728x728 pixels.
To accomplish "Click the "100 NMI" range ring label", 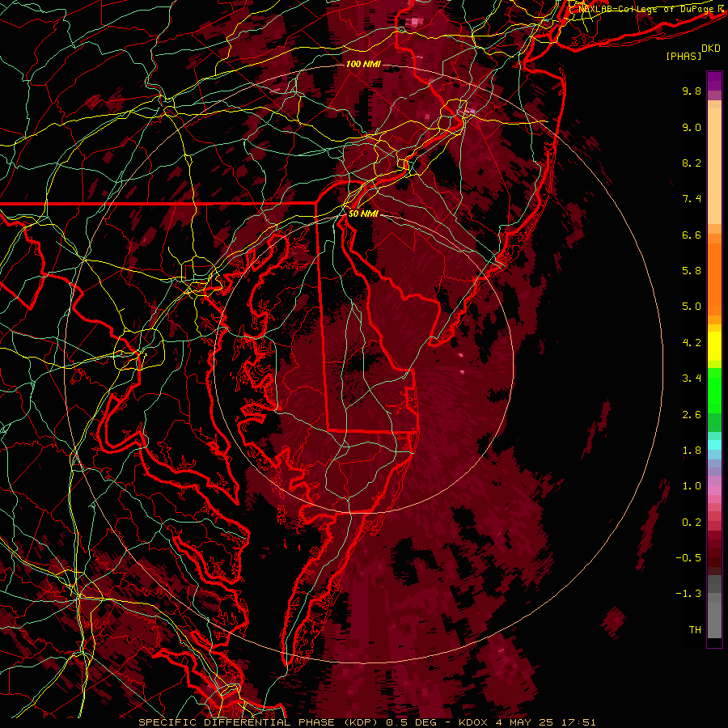I will pyautogui.click(x=363, y=64).
